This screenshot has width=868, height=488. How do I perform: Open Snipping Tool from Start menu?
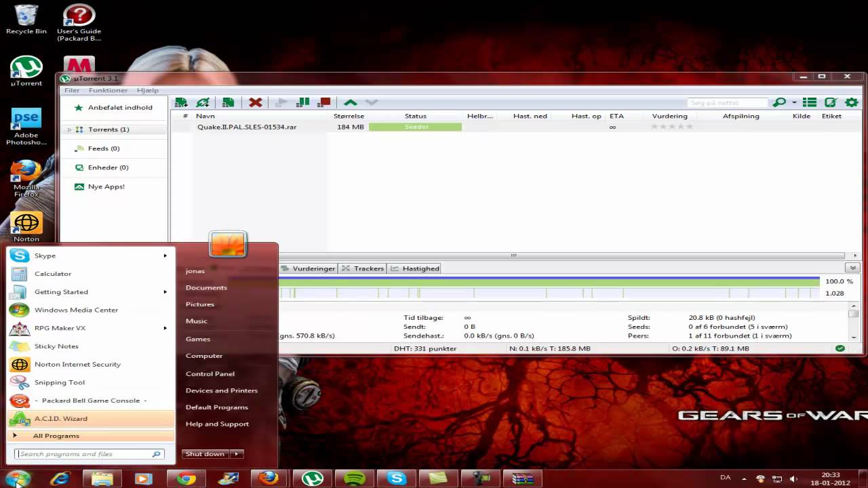91,382
